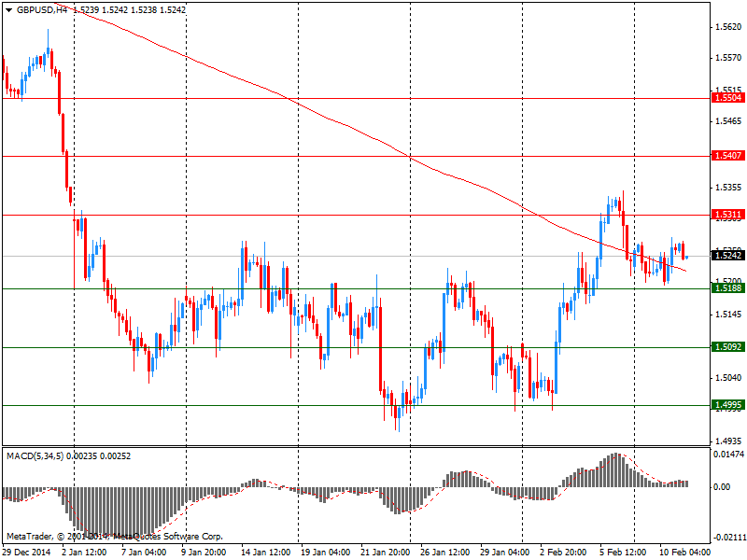Select the 1.5504 red price label
747x560 pixels.
click(728, 98)
